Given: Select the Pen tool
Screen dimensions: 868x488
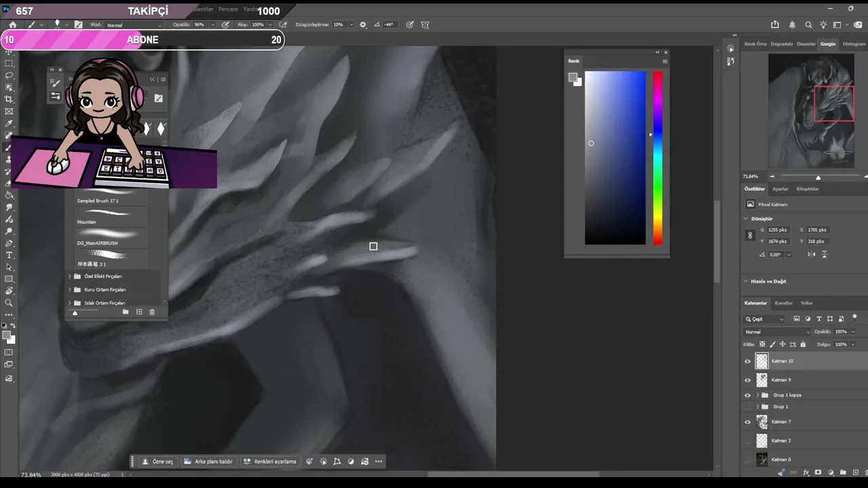Looking at the screenshot, I should point(9,243).
